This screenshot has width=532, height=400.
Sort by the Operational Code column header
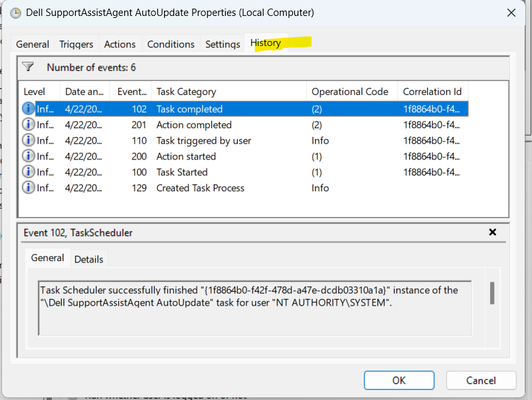point(352,92)
